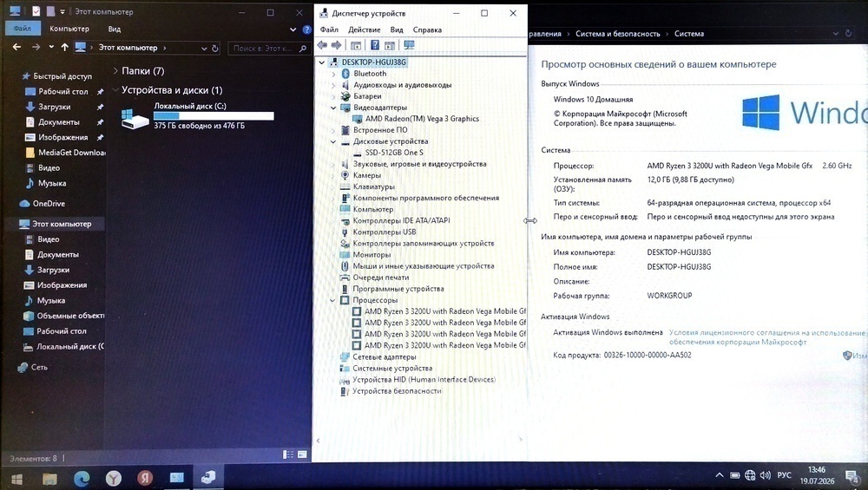Open the Вид ribbon tab in Explorer
Viewport: 868px width, 490px height.
[114, 29]
